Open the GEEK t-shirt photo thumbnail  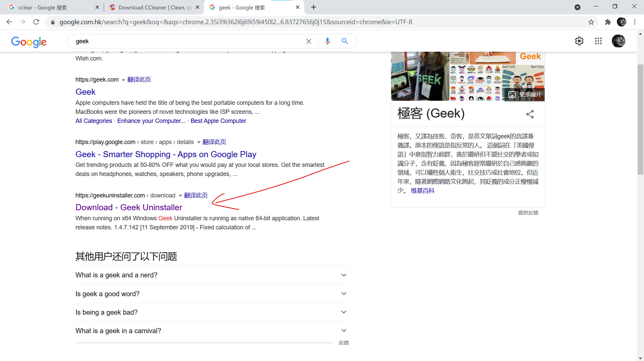click(420, 76)
